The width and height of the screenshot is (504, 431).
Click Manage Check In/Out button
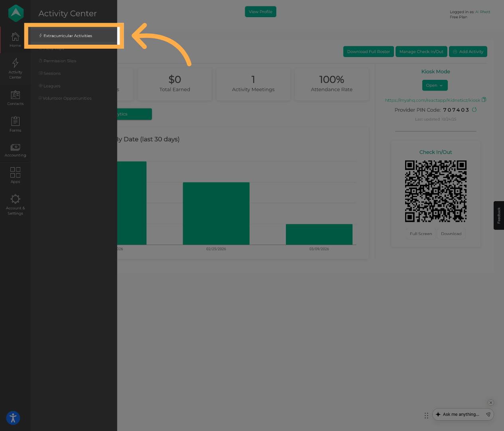[x=421, y=52]
